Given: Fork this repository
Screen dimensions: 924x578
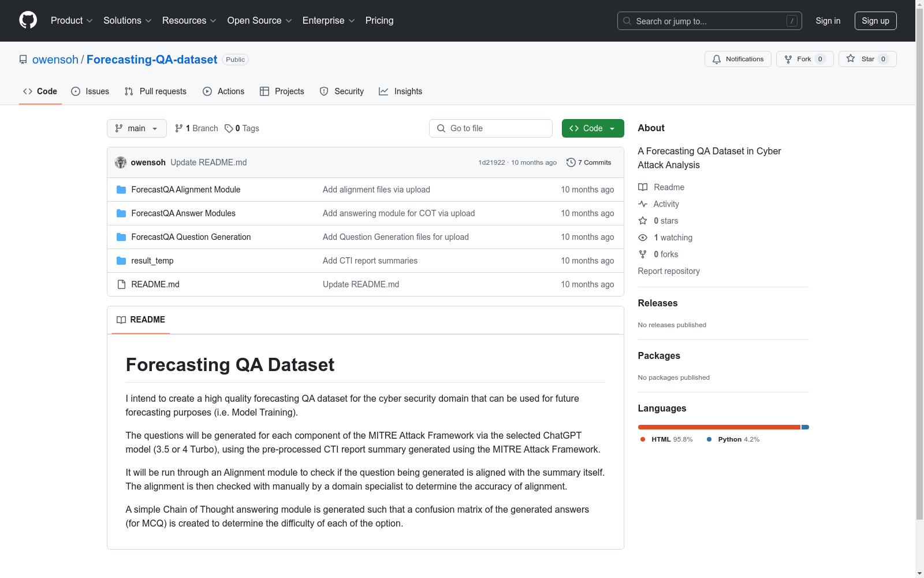Looking at the screenshot, I should point(805,59).
